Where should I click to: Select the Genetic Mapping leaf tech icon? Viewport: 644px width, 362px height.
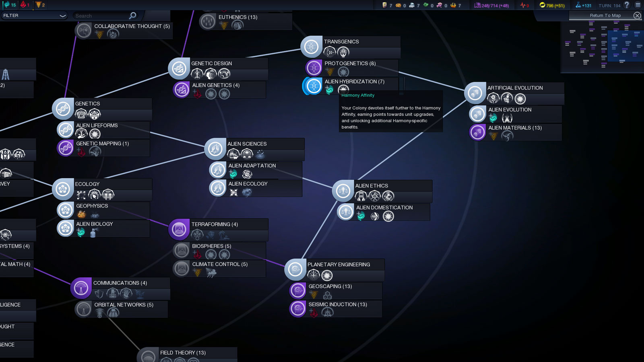point(65,148)
